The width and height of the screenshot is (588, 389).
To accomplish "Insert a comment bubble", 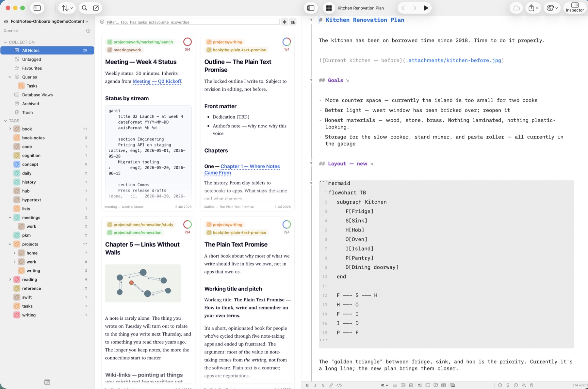I will [435, 385].
